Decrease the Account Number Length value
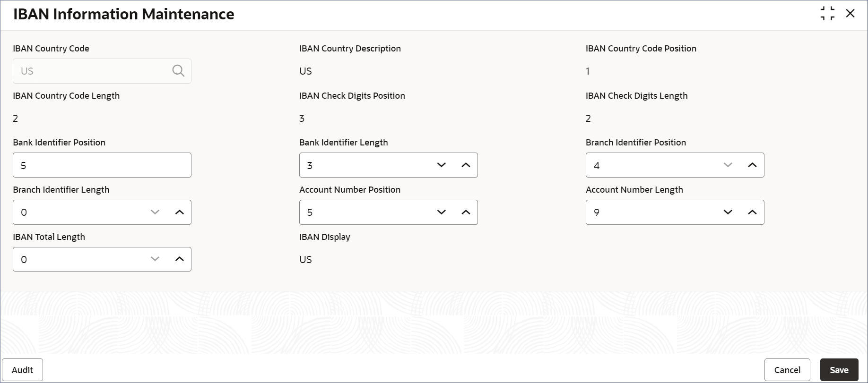The image size is (868, 383). [x=728, y=212]
